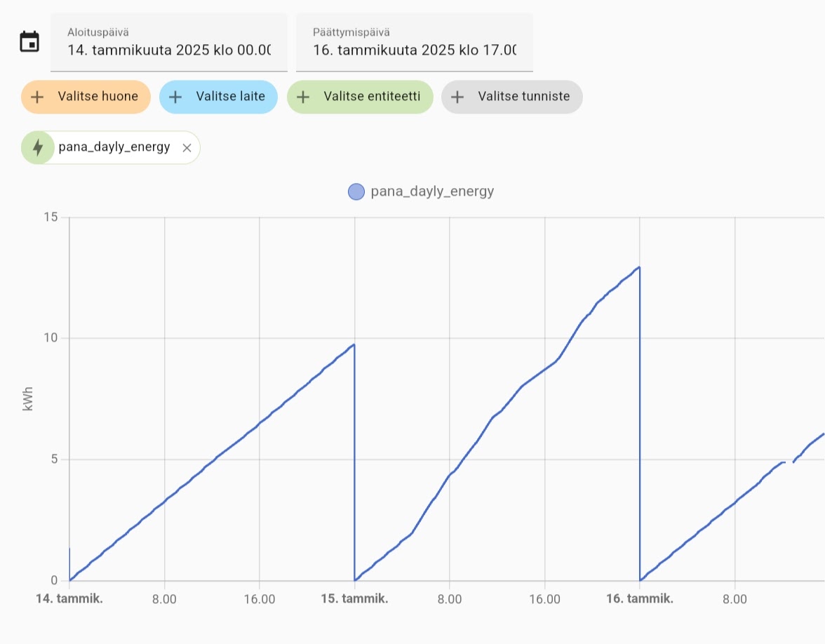Click the 16. tammik. x-axis label

point(640,599)
